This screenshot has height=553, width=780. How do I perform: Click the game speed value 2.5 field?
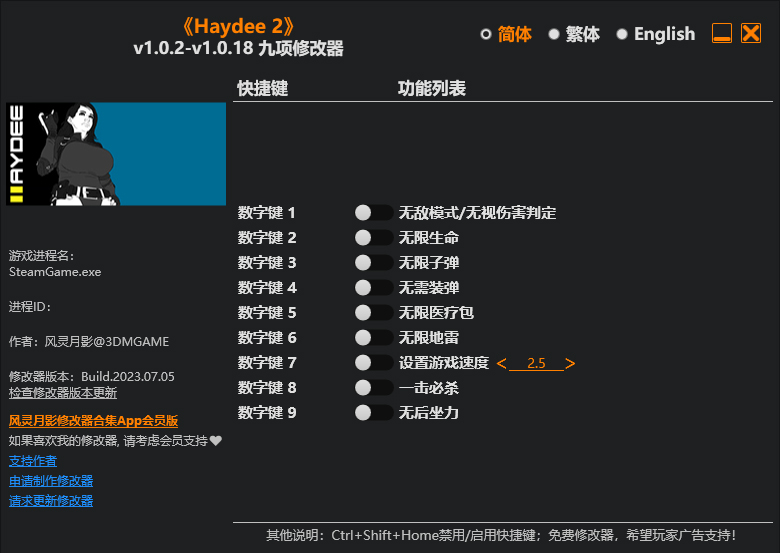coord(536,364)
